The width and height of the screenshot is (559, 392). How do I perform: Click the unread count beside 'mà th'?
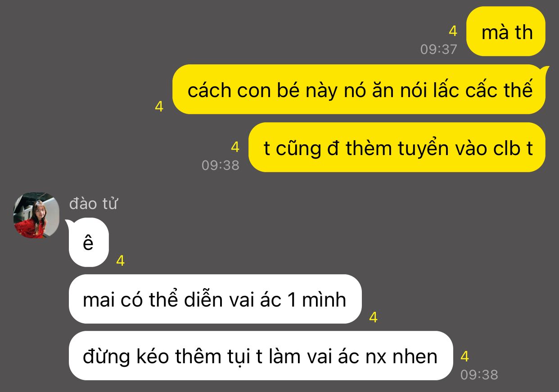point(453,31)
